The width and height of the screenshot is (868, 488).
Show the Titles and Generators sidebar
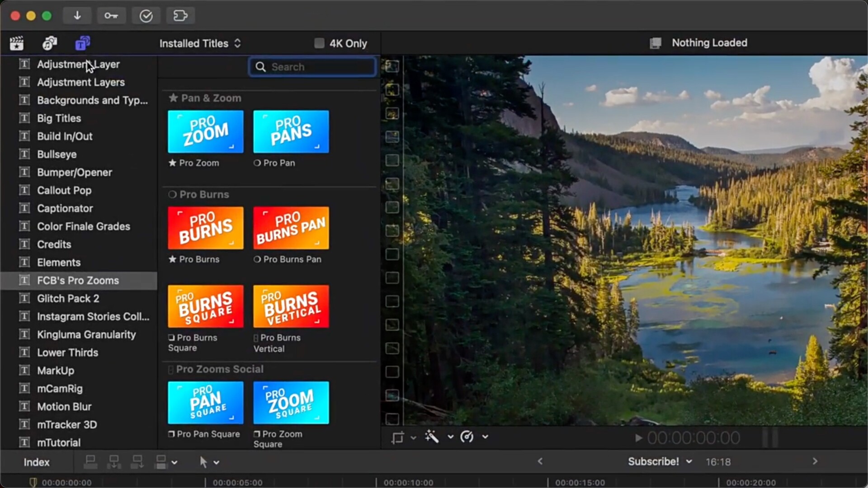(x=82, y=43)
